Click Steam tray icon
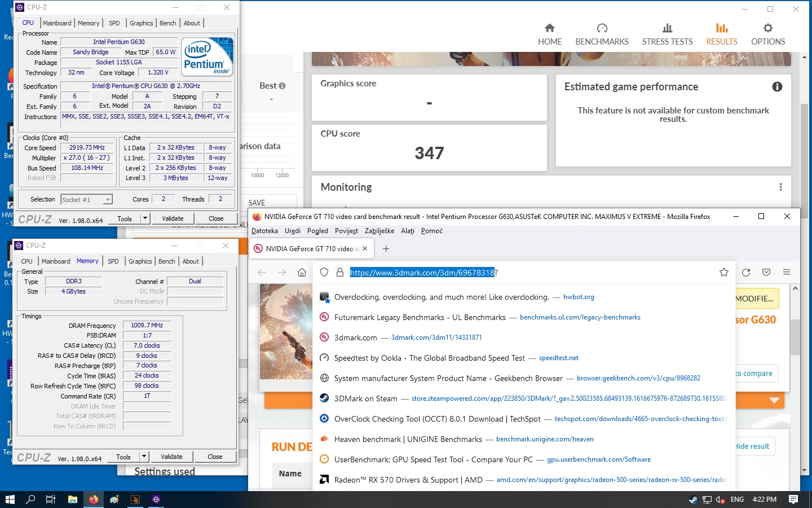The height and width of the screenshot is (508, 812). (693, 500)
